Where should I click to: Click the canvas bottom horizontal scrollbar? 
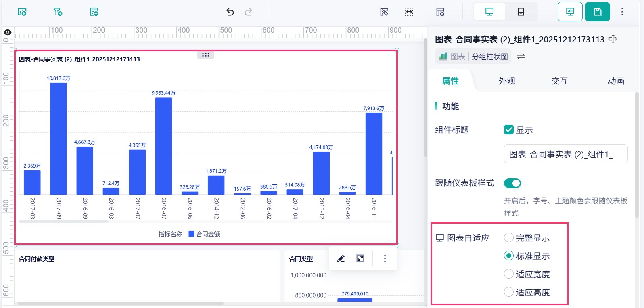(120, 303)
